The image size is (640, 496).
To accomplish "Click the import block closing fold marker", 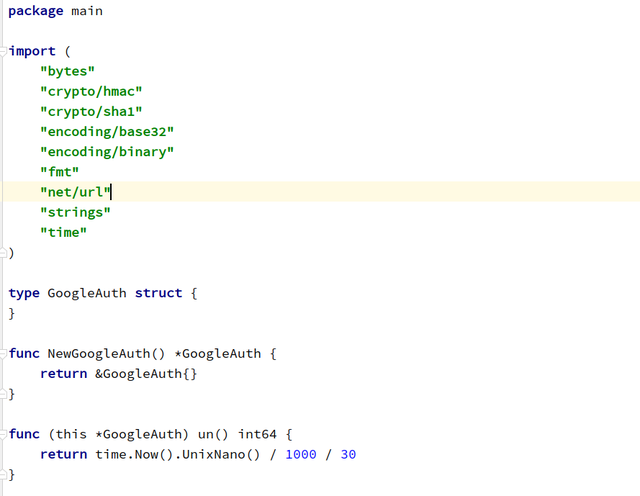I will [x=3, y=253].
